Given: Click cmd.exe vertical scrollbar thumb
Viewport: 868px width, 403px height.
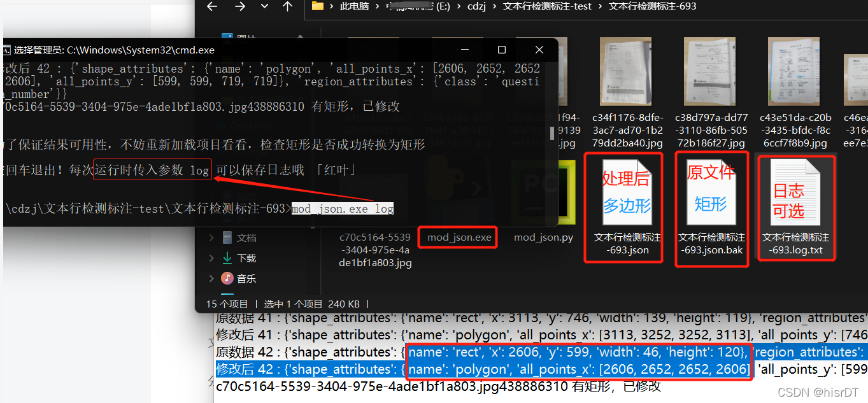Looking at the screenshot, I should [553, 133].
